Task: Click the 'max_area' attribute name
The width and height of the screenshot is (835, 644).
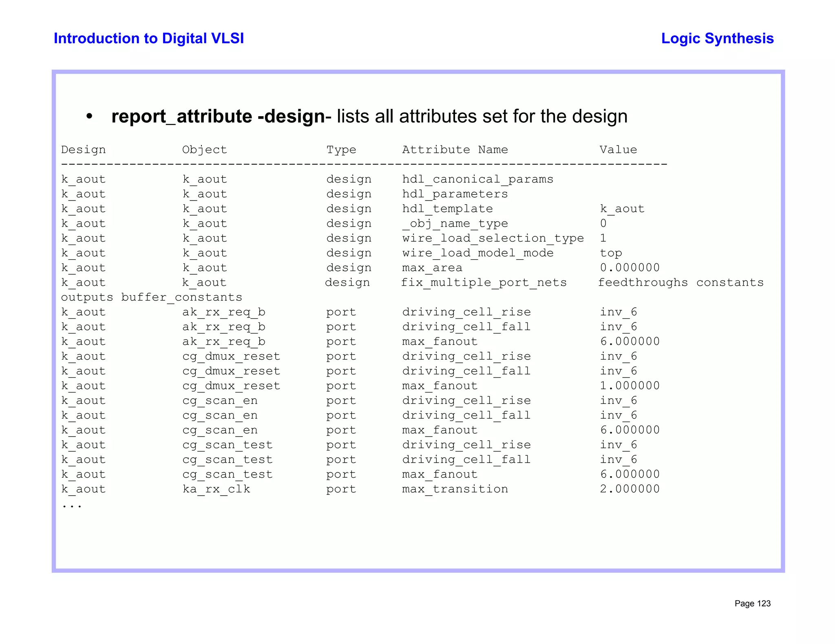Action: pyautogui.click(x=432, y=268)
